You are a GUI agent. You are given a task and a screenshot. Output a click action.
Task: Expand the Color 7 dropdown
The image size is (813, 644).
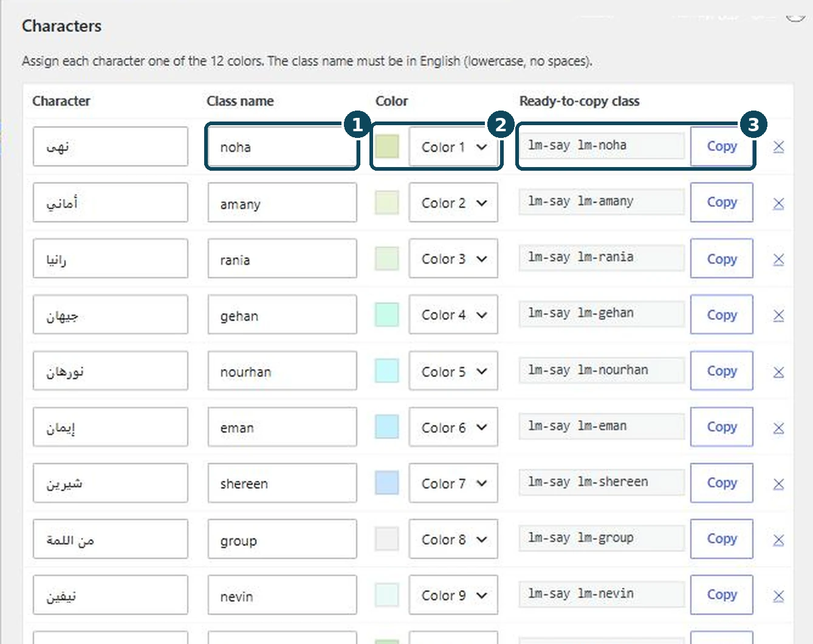tap(453, 483)
